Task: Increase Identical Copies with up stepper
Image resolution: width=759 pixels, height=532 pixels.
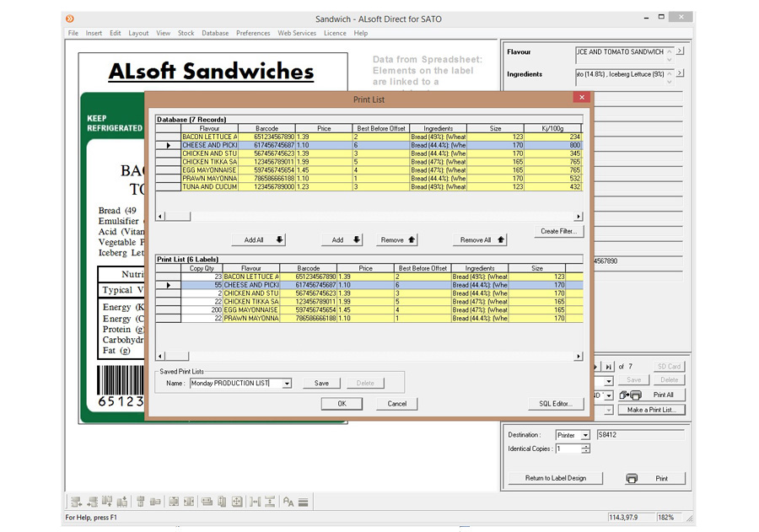Action: pos(585,446)
